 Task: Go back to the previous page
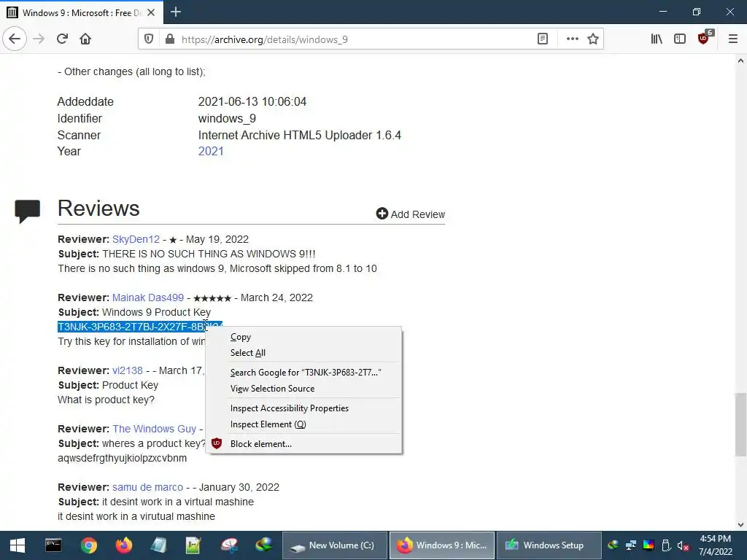pos(15,39)
